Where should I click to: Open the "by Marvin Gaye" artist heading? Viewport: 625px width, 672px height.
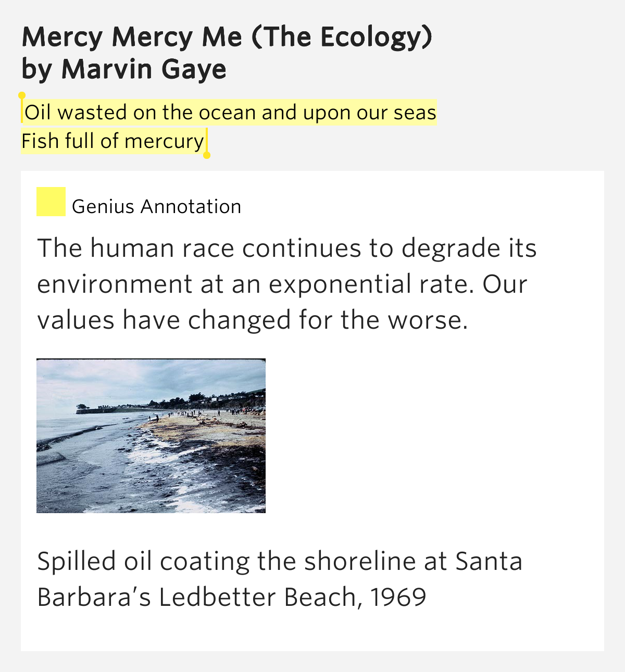click(124, 69)
